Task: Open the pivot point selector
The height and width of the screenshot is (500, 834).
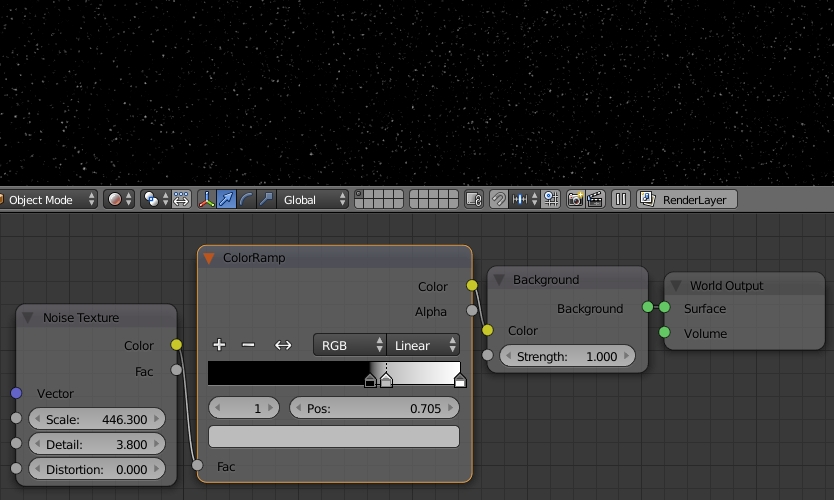Action: 155,199
